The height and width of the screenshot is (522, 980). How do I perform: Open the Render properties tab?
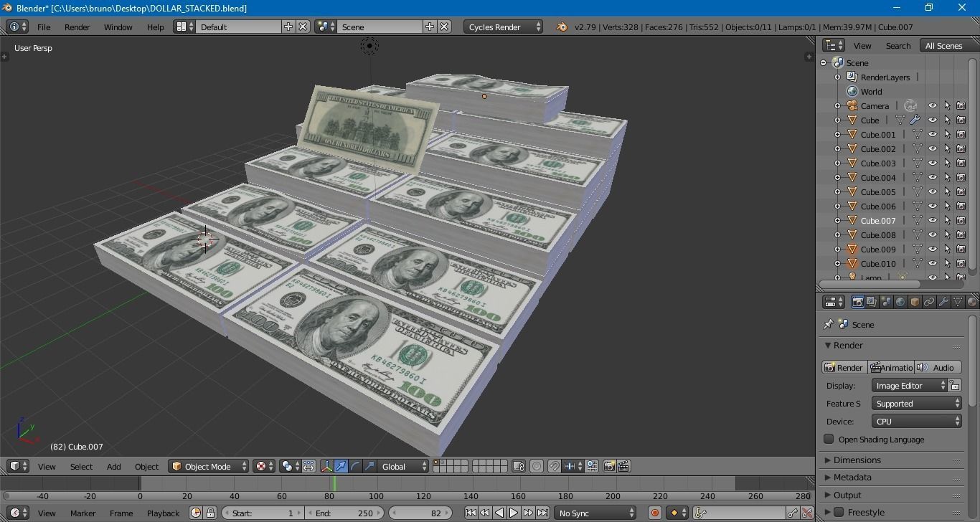[857, 301]
